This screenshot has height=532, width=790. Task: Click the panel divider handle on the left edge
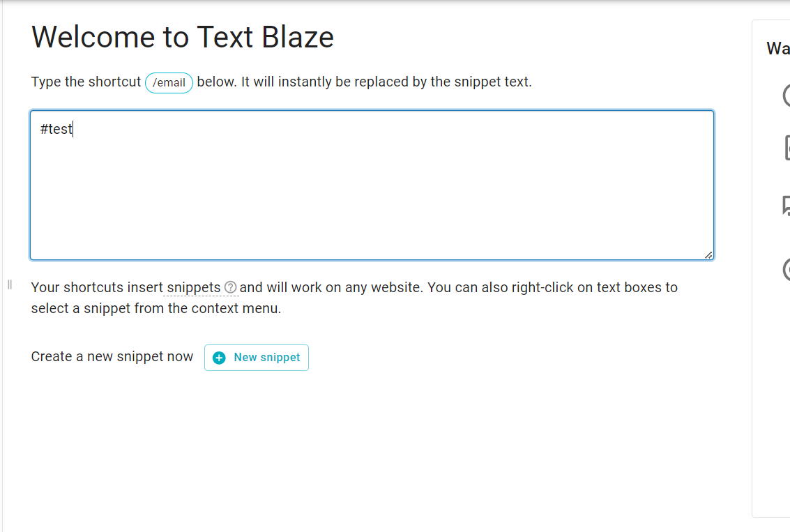10,284
